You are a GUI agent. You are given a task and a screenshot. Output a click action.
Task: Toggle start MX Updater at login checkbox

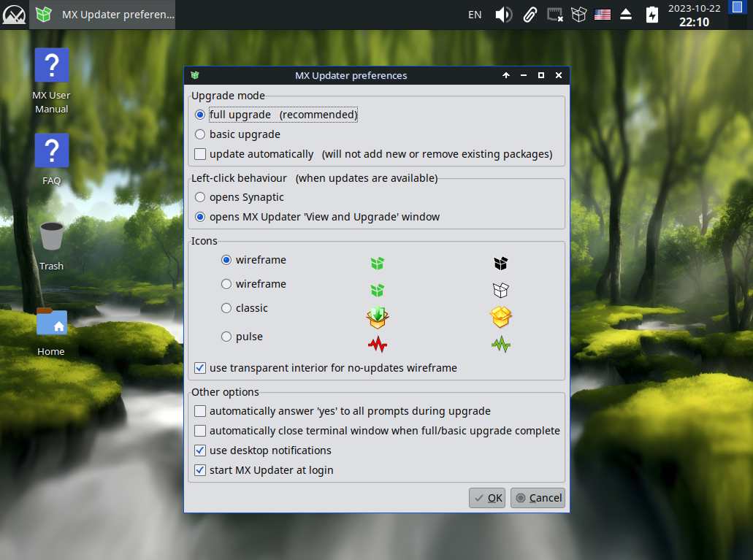point(264,470)
